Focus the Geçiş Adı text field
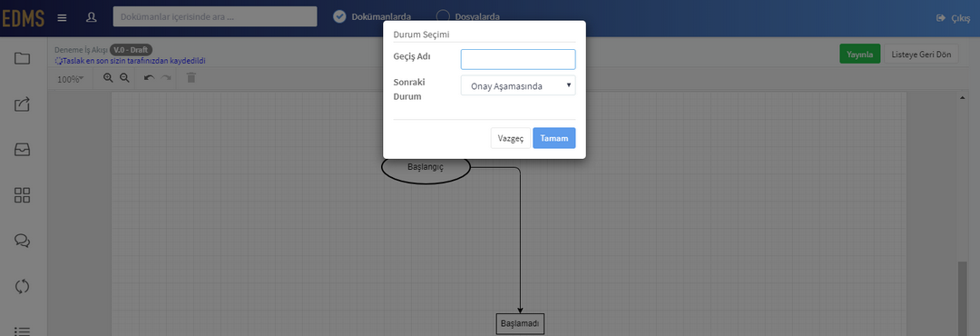The width and height of the screenshot is (980, 336). (518, 59)
